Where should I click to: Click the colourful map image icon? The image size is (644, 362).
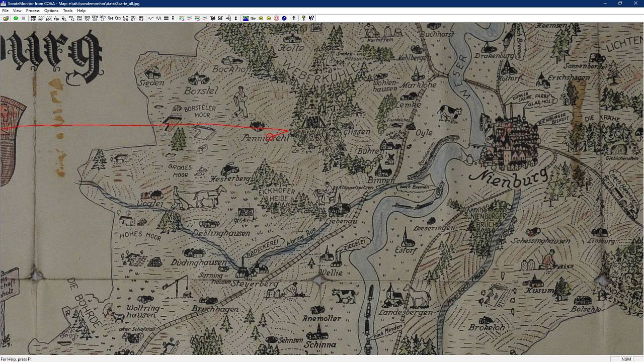point(246,18)
